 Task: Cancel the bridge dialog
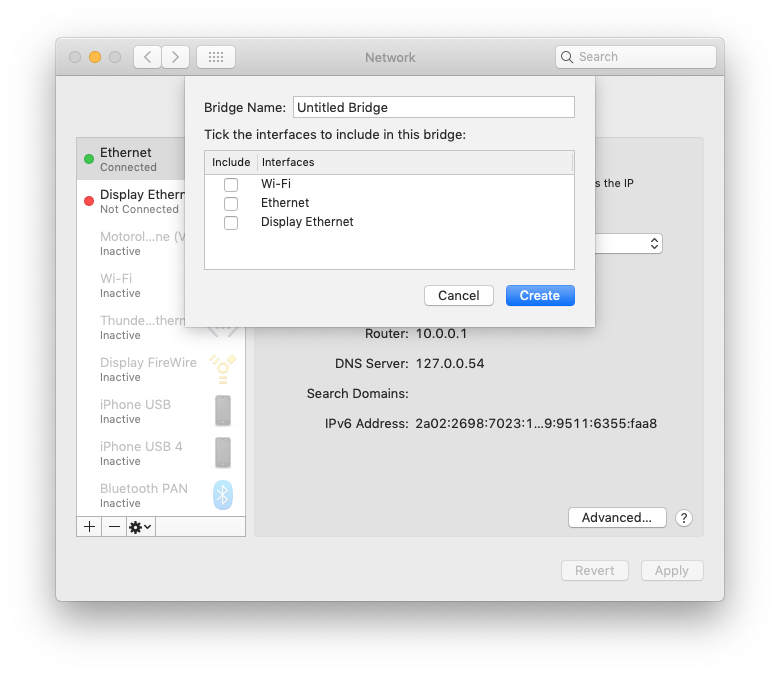pyautogui.click(x=459, y=295)
